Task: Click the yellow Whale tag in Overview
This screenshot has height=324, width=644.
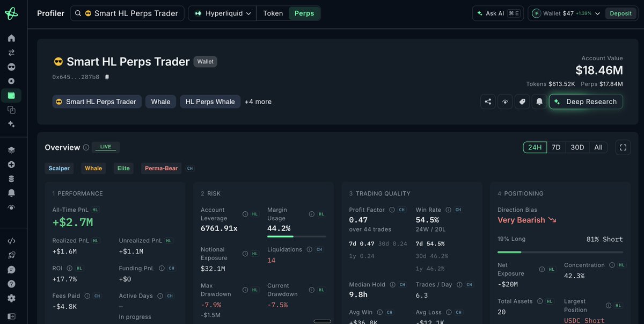Action: [x=93, y=168]
